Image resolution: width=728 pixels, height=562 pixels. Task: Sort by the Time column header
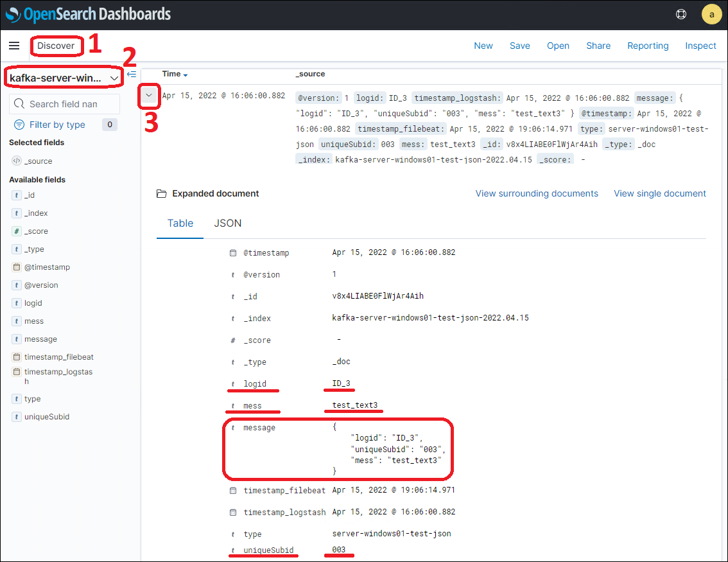click(175, 74)
